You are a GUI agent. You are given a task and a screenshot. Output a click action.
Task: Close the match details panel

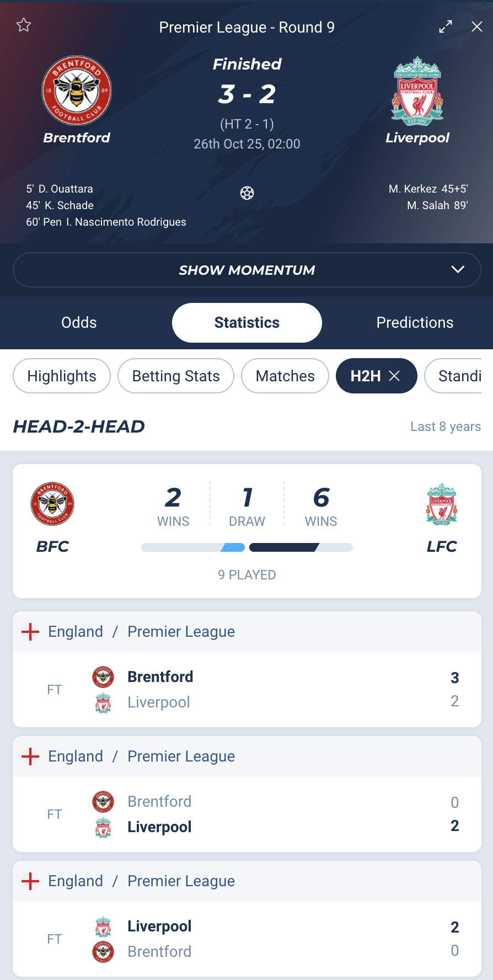[477, 26]
